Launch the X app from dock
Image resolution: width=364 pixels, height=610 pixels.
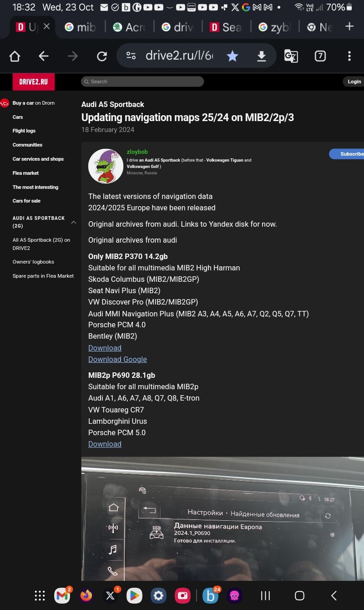tap(110, 595)
